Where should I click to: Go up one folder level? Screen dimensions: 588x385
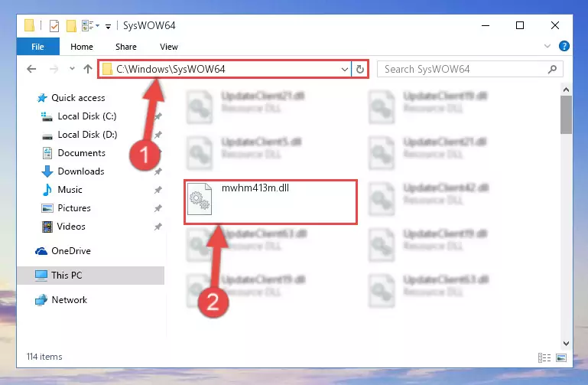(x=88, y=69)
